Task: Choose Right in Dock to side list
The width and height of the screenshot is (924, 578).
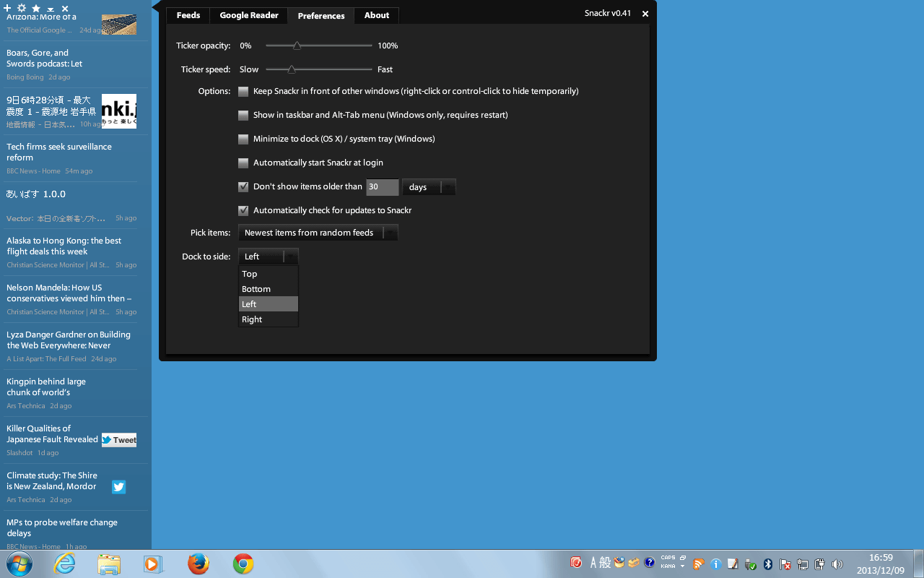Action: 269,319
